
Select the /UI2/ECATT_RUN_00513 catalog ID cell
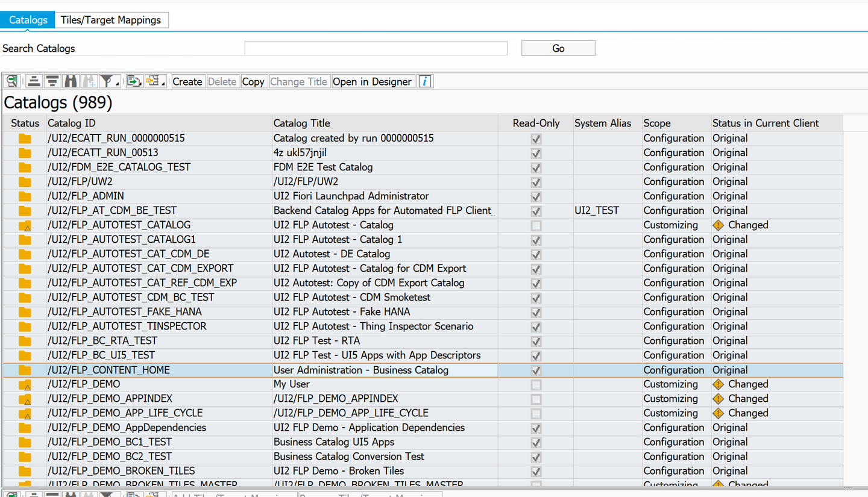(x=159, y=153)
